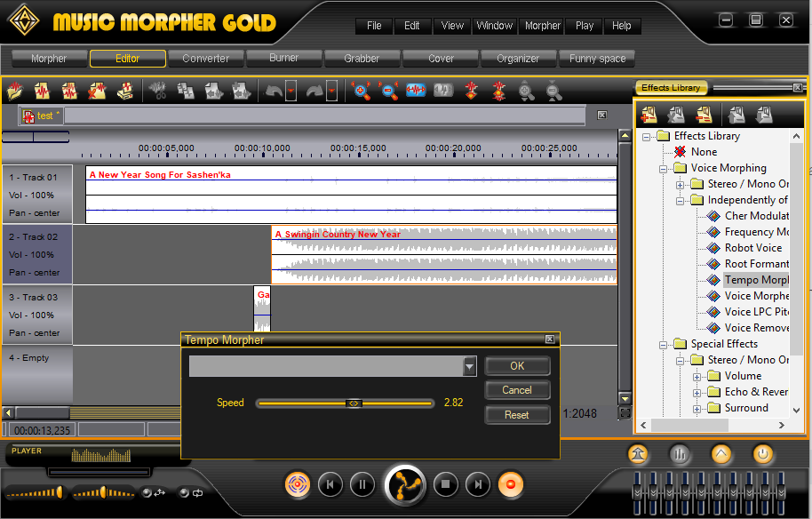The width and height of the screenshot is (812, 519).
Task: Open the Tempo Morpher preset dropdown
Action: 470,366
